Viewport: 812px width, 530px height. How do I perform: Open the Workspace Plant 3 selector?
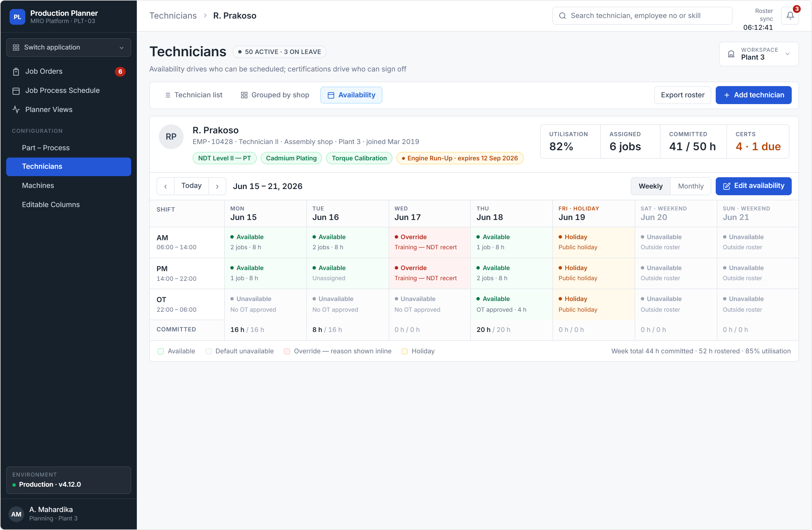point(759,54)
